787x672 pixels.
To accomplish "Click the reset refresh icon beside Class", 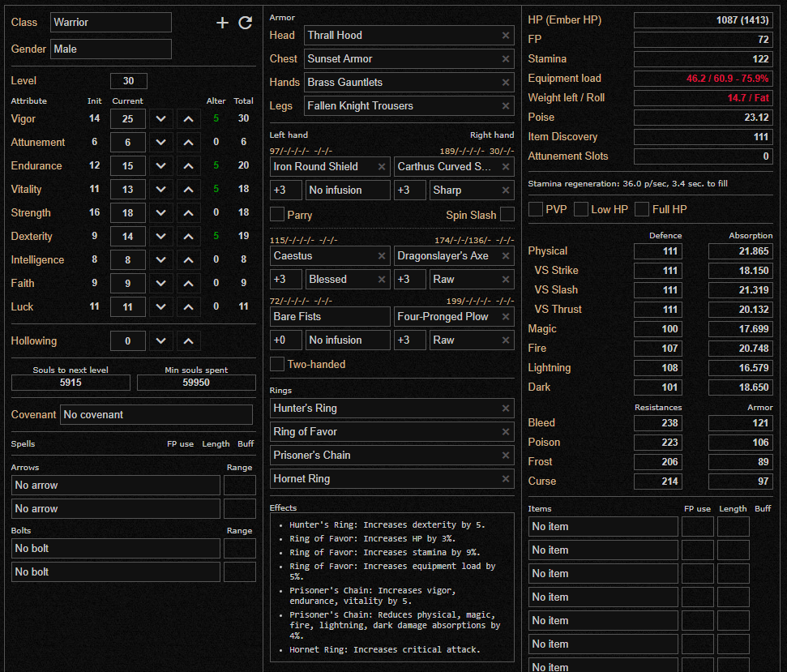I will click(x=245, y=23).
